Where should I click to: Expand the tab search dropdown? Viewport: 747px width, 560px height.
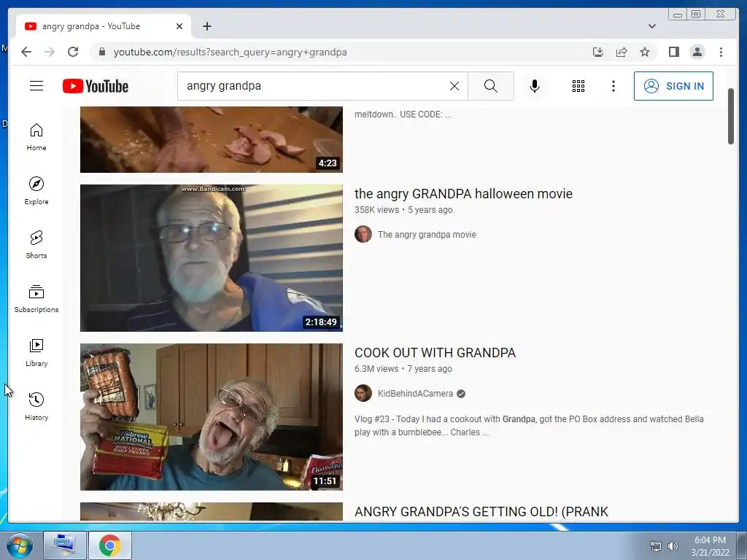pyautogui.click(x=651, y=26)
